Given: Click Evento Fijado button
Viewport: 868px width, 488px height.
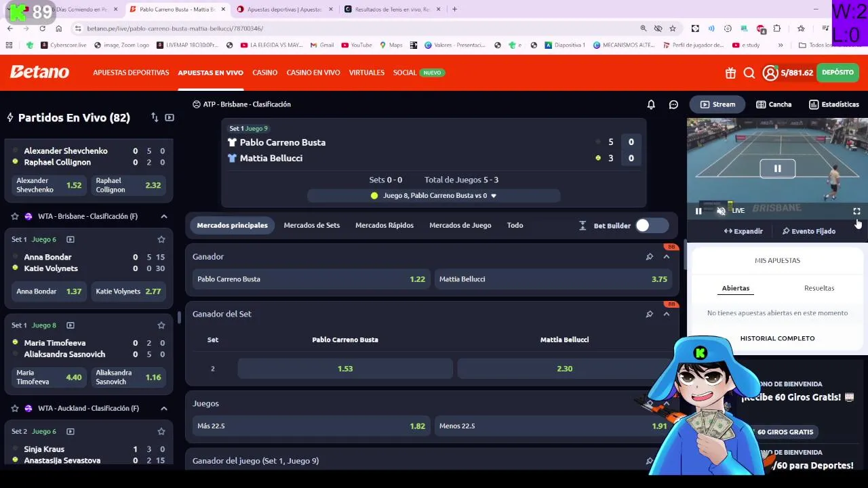Looking at the screenshot, I should tap(808, 231).
